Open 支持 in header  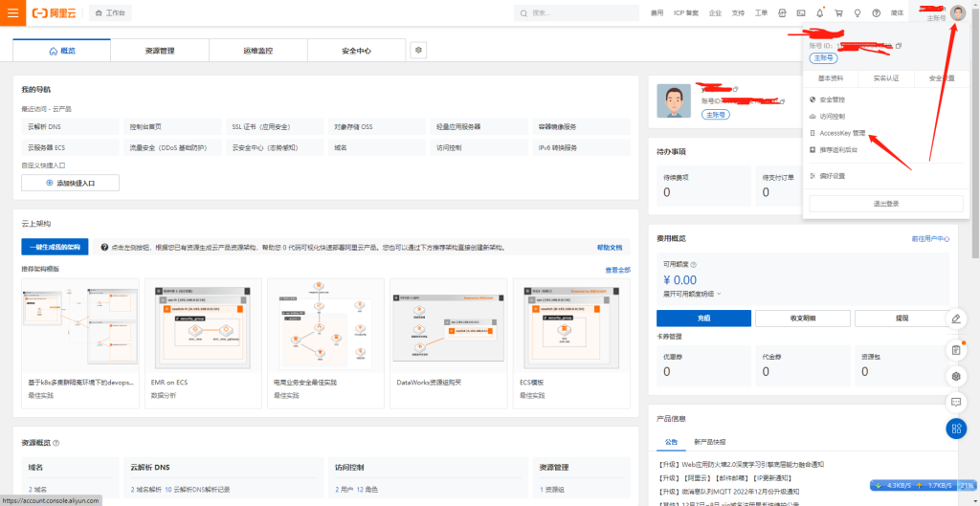coord(738,13)
